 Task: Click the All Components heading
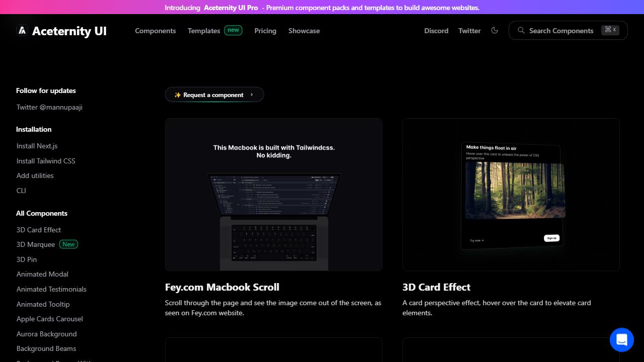[42, 213]
